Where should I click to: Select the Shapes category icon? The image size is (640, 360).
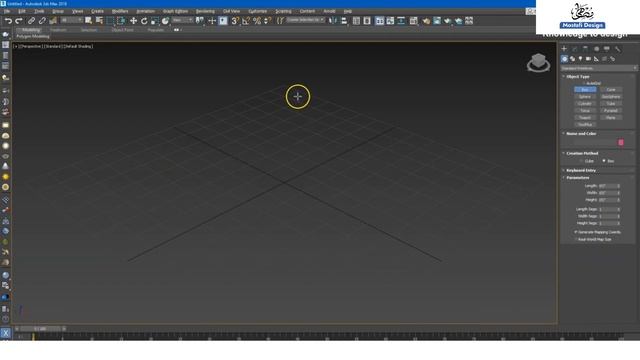click(572, 59)
